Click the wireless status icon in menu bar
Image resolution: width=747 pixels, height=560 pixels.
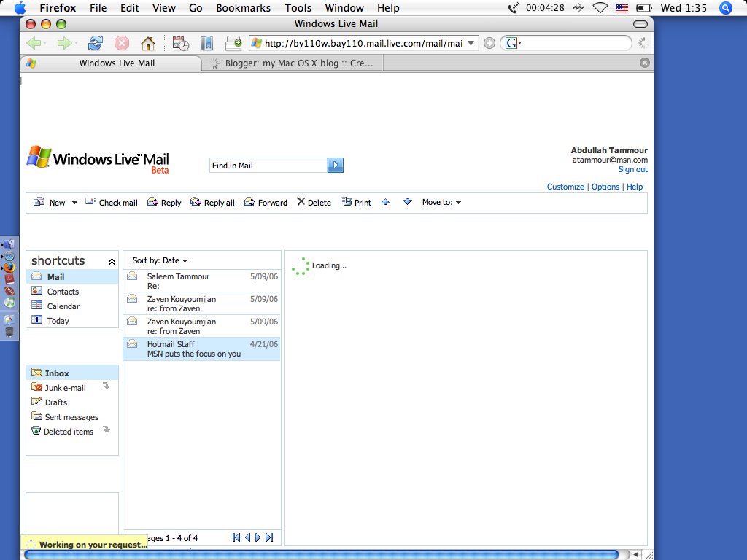(600, 8)
